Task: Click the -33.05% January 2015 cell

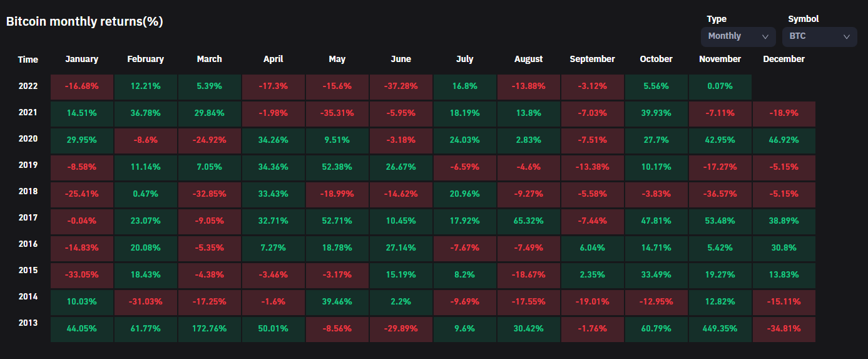Action: pyautogui.click(x=82, y=274)
